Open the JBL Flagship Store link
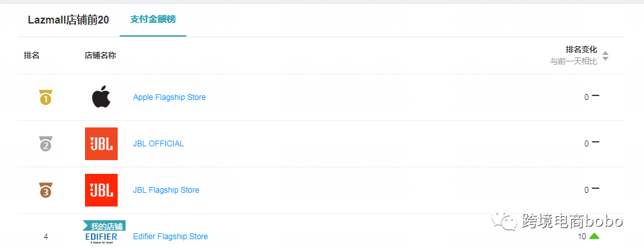This screenshot has width=644, height=249. point(166,190)
